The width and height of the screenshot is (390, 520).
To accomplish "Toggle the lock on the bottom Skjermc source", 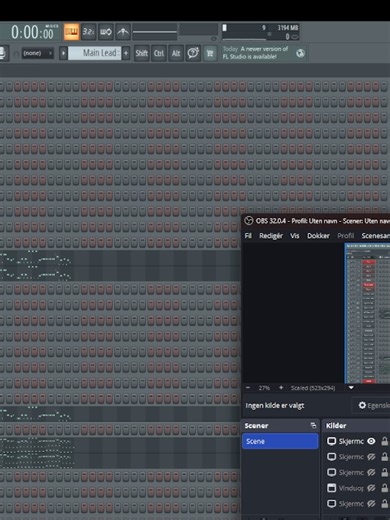I will (x=384, y=503).
